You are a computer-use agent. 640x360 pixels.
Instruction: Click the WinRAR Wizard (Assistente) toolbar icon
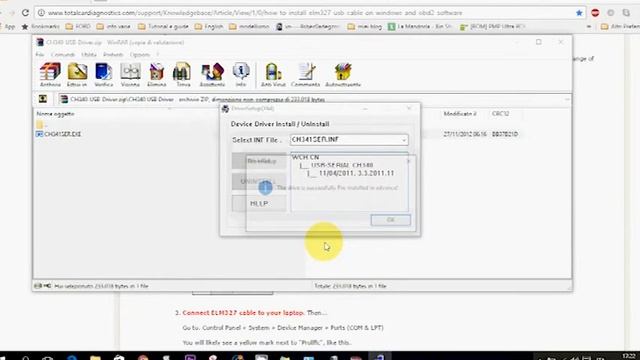[212, 74]
